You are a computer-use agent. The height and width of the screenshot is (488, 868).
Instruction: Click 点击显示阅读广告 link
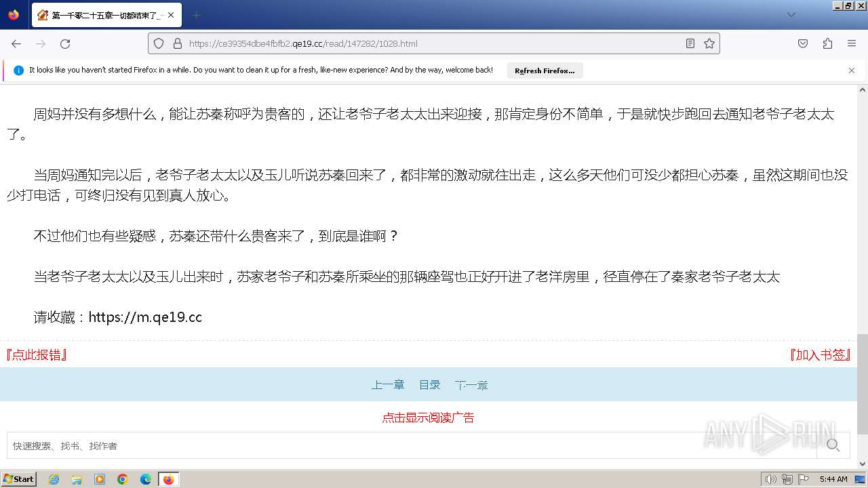tap(428, 418)
